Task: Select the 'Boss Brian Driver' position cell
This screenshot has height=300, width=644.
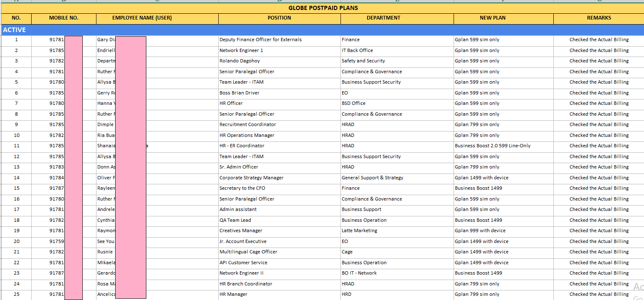Action: (279, 93)
